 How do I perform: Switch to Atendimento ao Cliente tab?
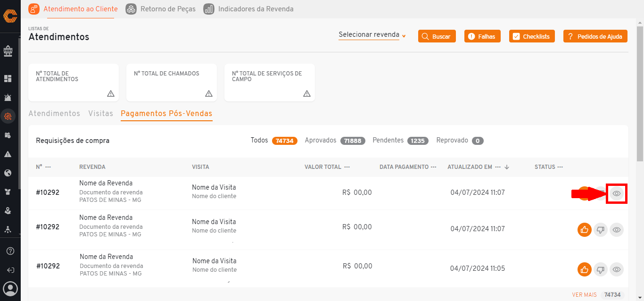(x=73, y=9)
